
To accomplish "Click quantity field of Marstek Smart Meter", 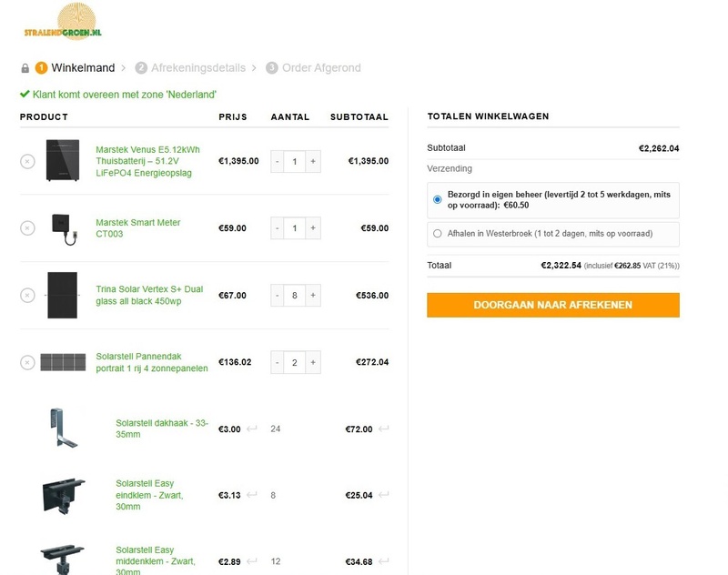I will tap(294, 228).
